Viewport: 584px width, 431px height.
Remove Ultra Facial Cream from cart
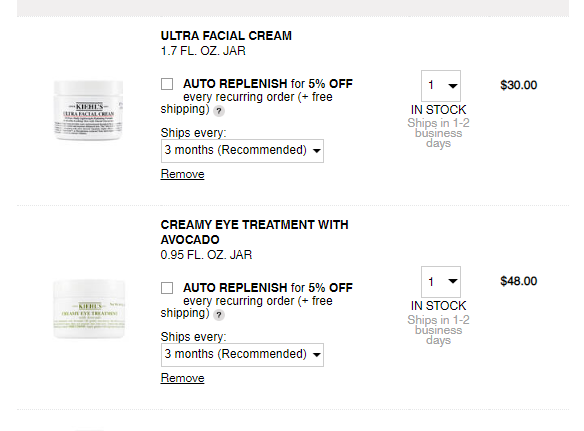[x=182, y=174]
